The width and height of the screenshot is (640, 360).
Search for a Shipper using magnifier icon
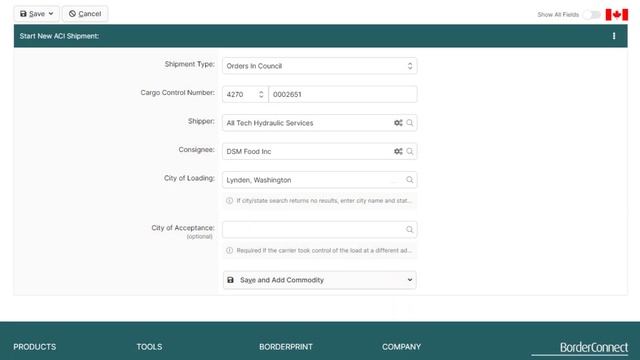(410, 123)
